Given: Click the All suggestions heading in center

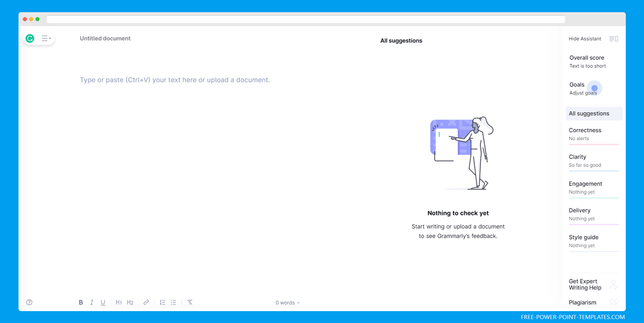Looking at the screenshot, I should (401, 41).
